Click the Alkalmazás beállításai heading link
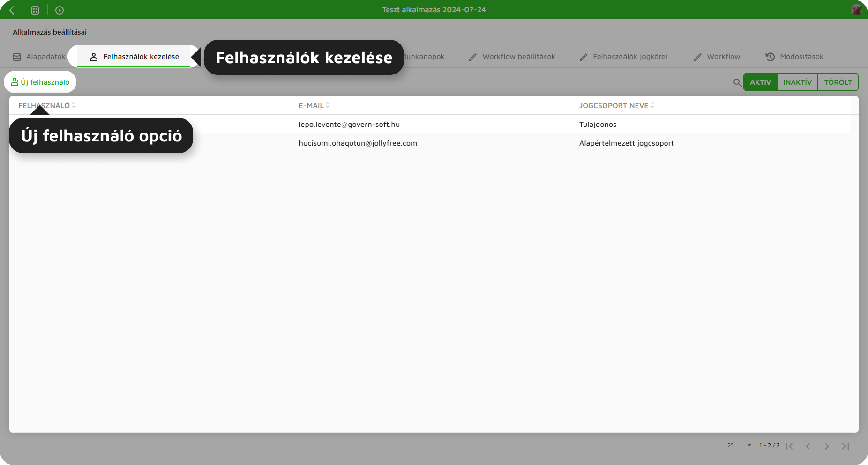This screenshot has width=868, height=465. pos(49,32)
